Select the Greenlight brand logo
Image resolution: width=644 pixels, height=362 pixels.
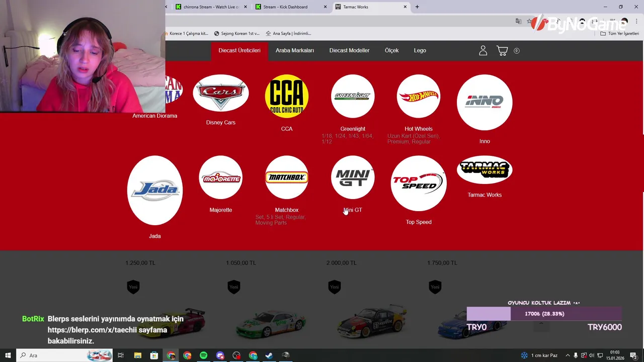[353, 96]
